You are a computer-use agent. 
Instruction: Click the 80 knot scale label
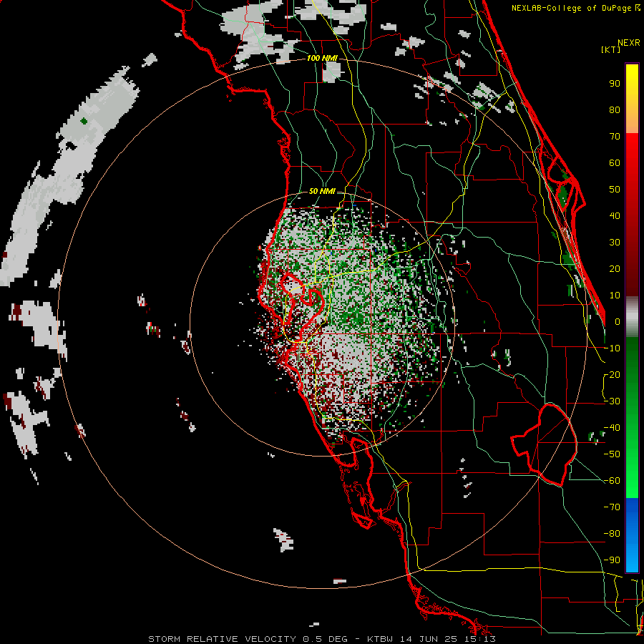(x=615, y=110)
